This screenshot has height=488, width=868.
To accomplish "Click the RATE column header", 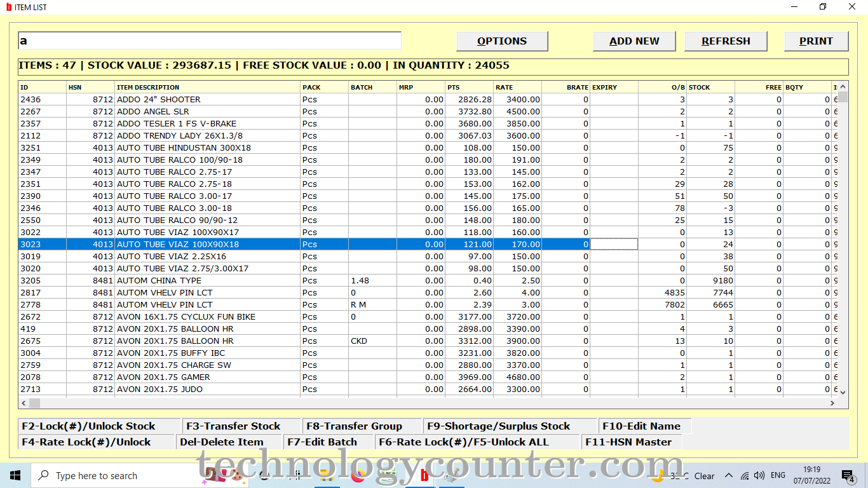I will 517,87.
